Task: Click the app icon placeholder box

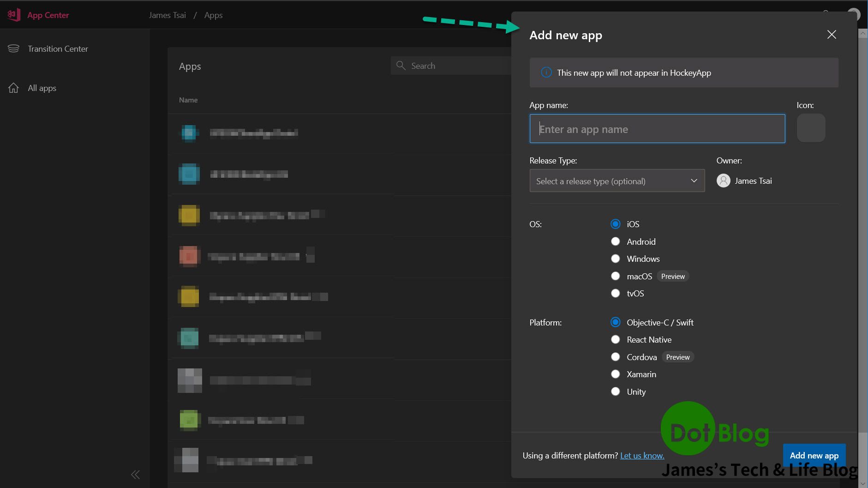Action: pyautogui.click(x=811, y=128)
